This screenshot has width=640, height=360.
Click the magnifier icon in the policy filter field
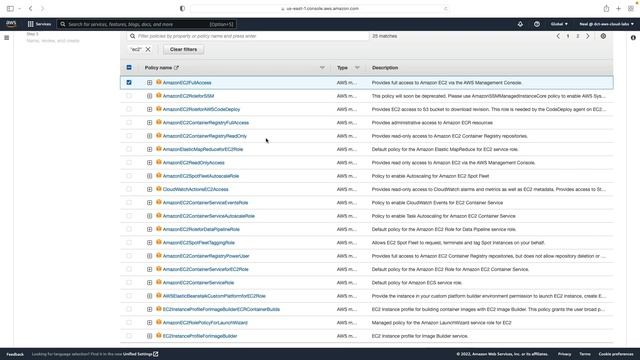(132, 36)
